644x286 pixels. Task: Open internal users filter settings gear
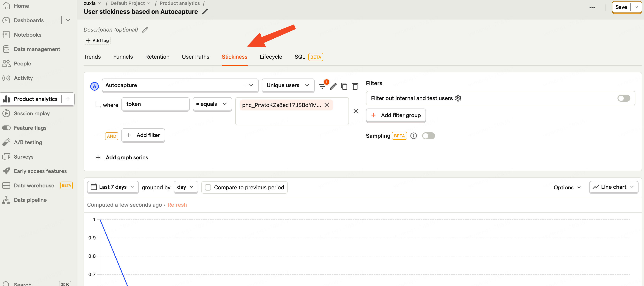(x=458, y=98)
